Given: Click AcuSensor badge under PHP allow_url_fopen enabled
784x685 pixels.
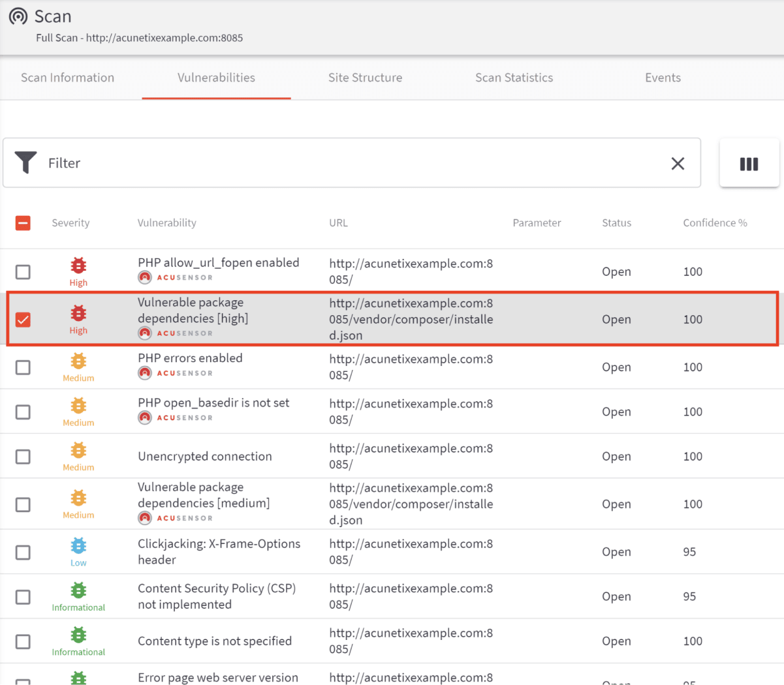Looking at the screenshot, I should coord(176,277).
